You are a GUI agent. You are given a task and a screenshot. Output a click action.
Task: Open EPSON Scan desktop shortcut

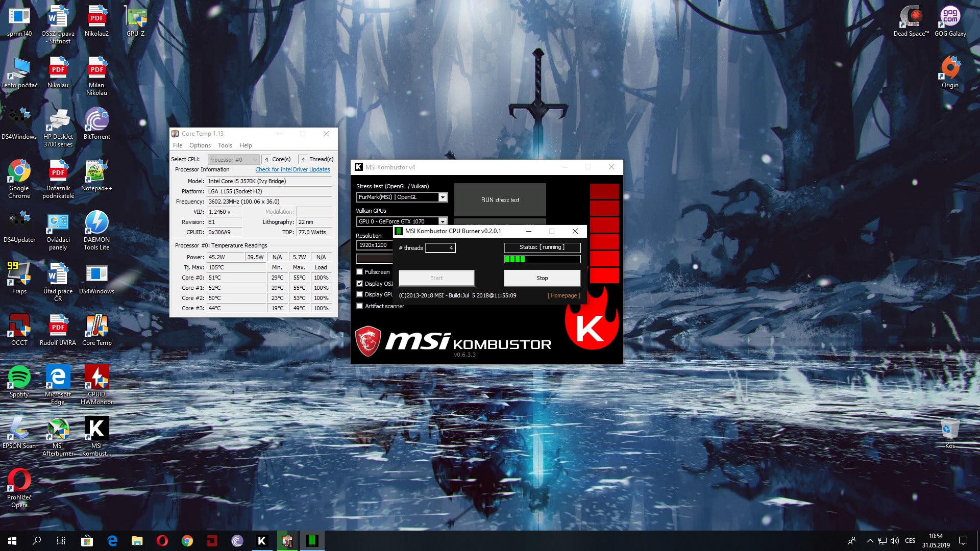[19, 433]
